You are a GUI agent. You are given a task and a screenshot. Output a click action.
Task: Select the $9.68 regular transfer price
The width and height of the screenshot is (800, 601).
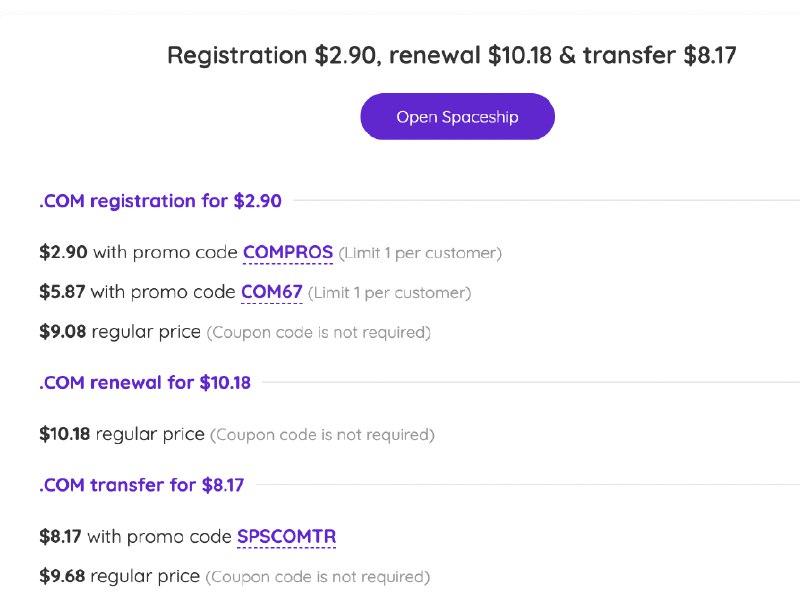(63, 576)
